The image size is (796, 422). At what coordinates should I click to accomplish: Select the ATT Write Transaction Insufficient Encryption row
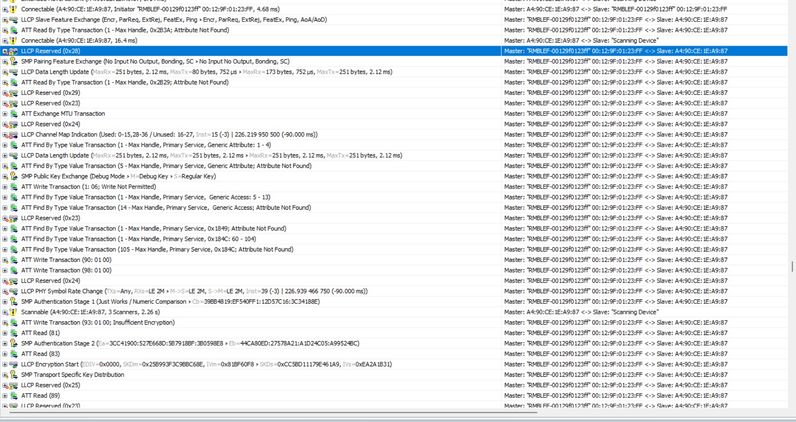[394, 322]
